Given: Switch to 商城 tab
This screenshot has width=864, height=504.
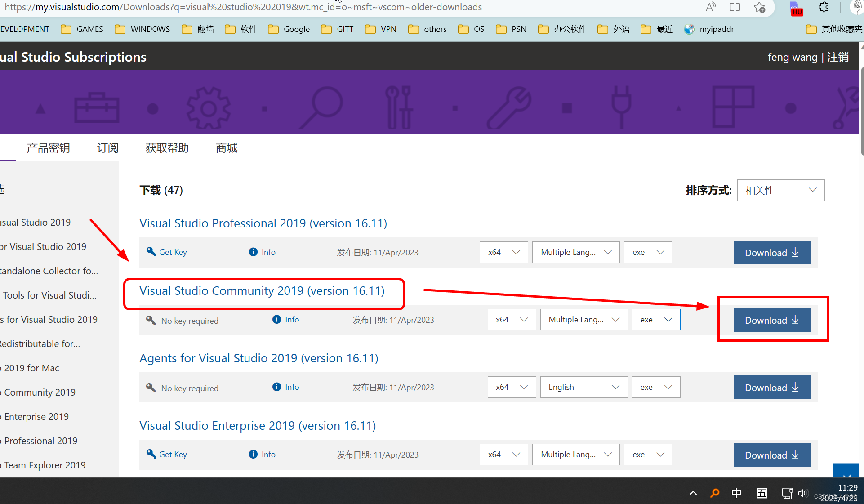Looking at the screenshot, I should [227, 148].
